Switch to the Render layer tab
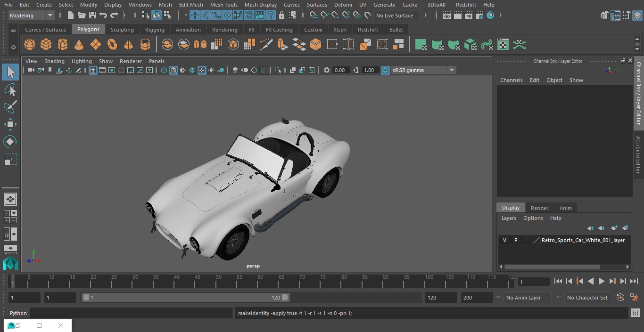The image size is (644, 332). pyautogui.click(x=539, y=208)
